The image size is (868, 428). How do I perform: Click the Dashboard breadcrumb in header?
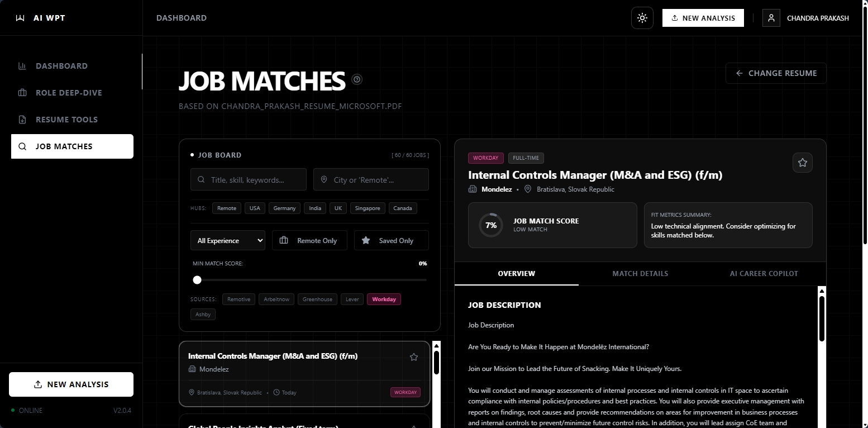click(x=182, y=18)
